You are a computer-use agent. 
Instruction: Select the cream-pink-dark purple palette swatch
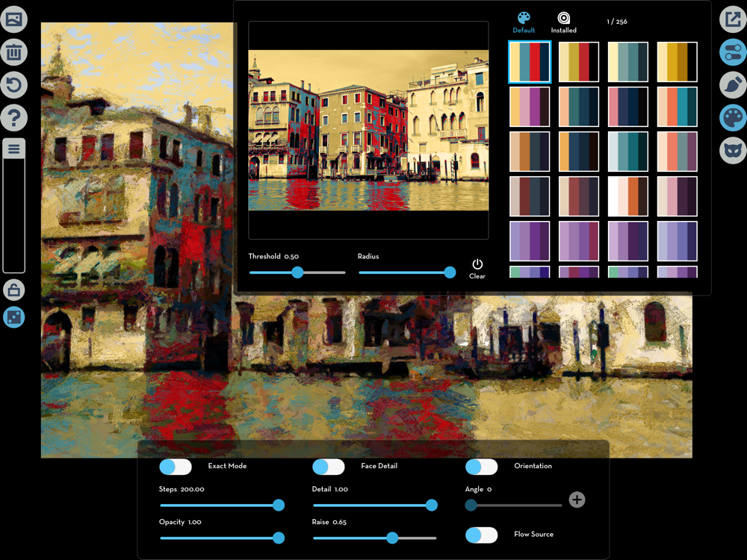click(x=677, y=196)
